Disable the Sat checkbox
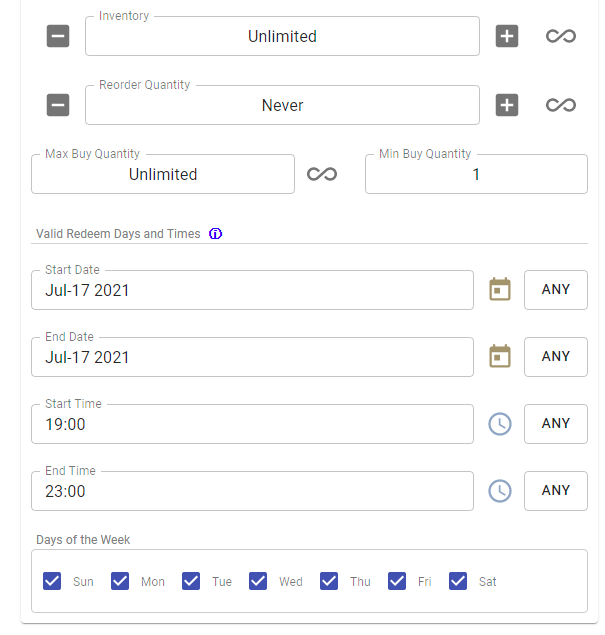Screen dimensions: 605x635 click(x=459, y=581)
